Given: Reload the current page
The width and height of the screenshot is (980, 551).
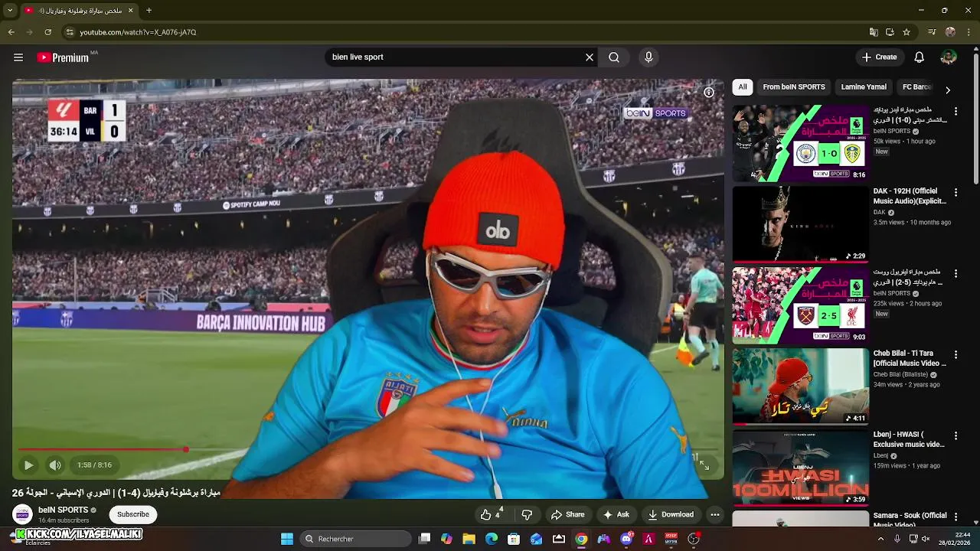Looking at the screenshot, I should coord(48,32).
